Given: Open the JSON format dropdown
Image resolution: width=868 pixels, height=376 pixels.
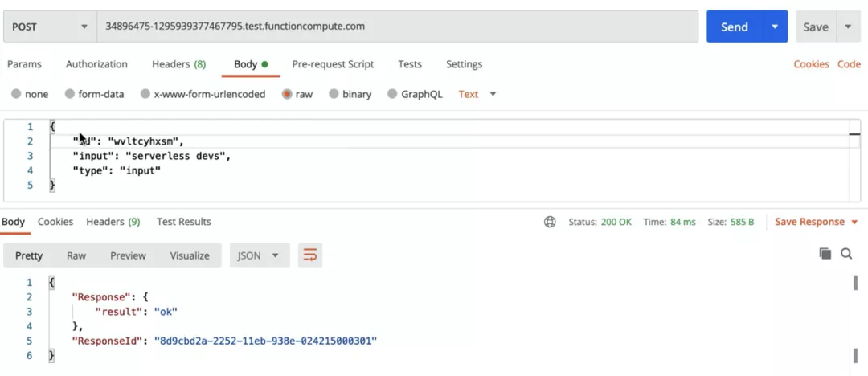Looking at the screenshot, I should coord(259,255).
